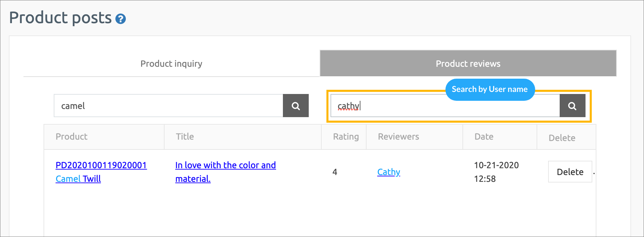The image size is (644, 237).
Task: Click the Date column header
Action: 484,137
